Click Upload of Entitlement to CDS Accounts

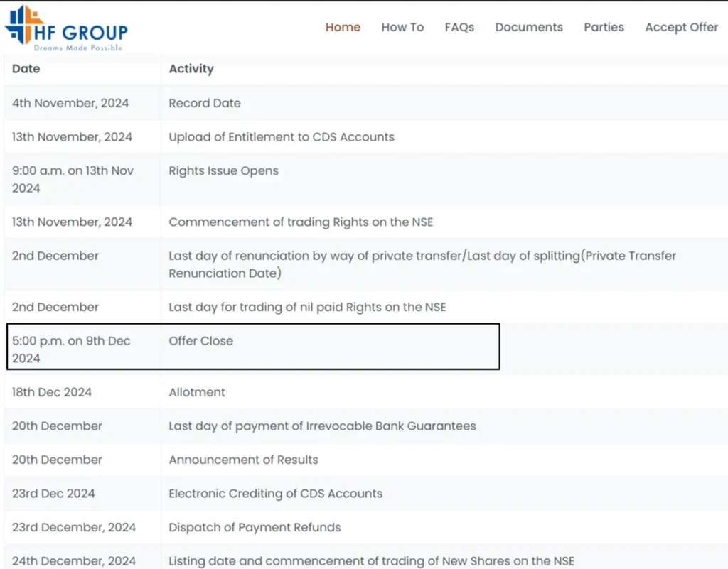click(x=282, y=137)
